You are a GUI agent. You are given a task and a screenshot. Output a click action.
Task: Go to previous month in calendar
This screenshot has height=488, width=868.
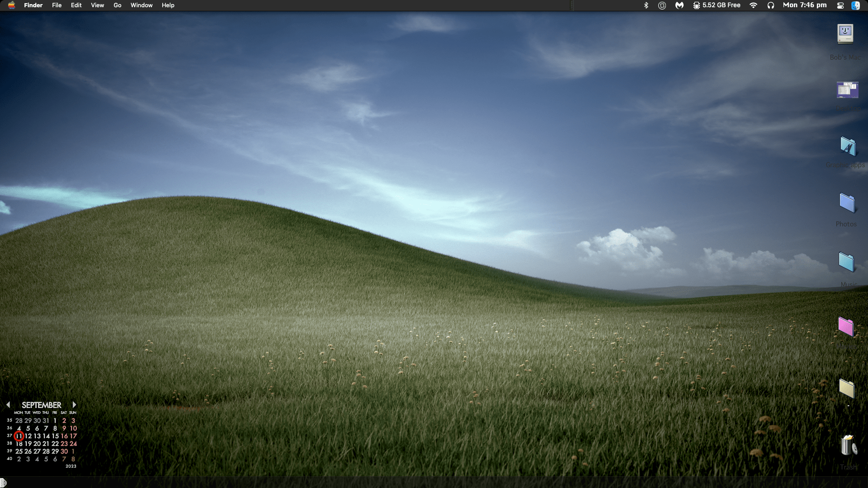[x=8, y=405]
